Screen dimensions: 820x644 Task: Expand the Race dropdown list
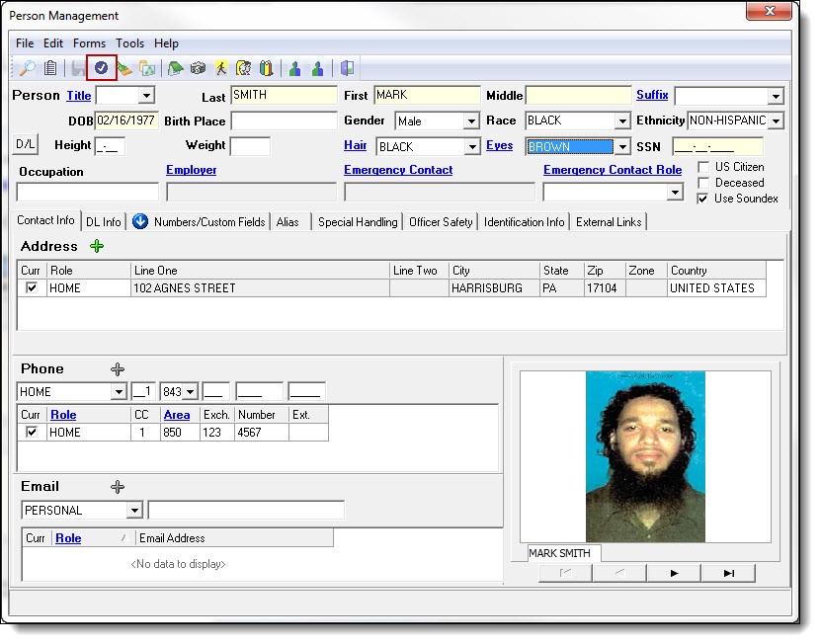(x=622, y=121)
